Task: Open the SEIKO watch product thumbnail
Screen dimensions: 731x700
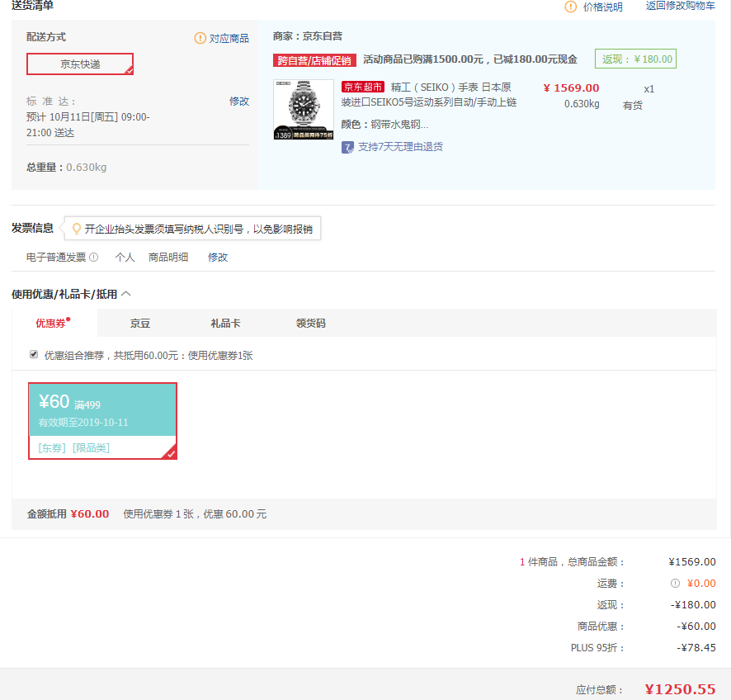Action: (x=304, y=110)
